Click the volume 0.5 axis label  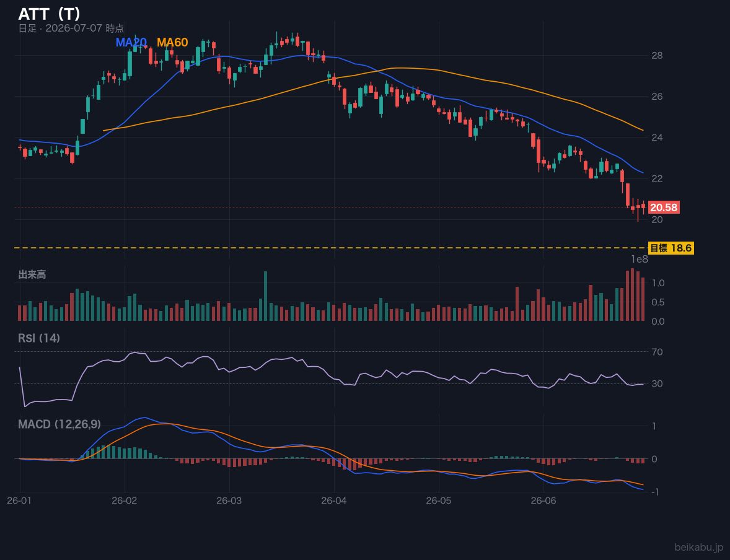click(658, 302)
